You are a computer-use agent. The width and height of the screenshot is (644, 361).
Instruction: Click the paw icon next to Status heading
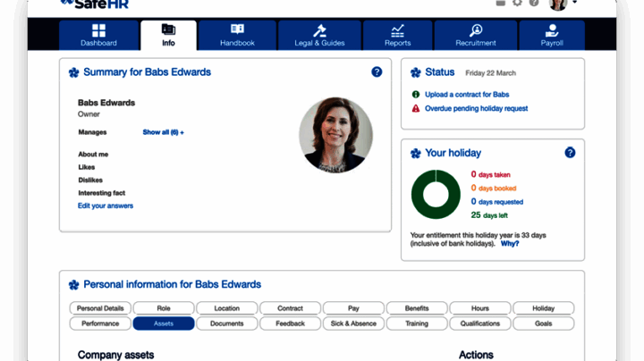tap(416, 72)
